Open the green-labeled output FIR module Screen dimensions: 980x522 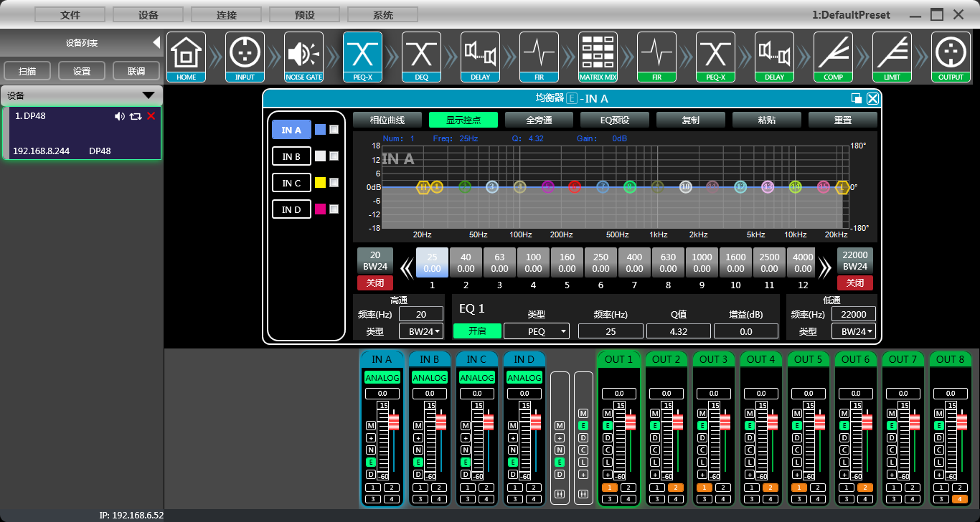pos(657,57)
